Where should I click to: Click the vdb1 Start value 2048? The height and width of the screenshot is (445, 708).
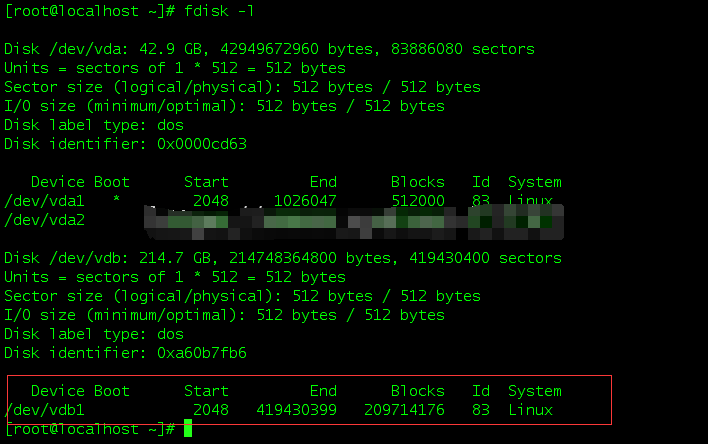pyautogui.click(x=211, y=410)
